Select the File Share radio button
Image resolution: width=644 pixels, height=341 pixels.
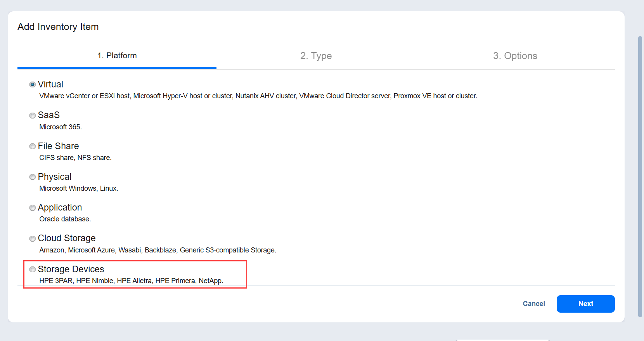tap(33, 146)
